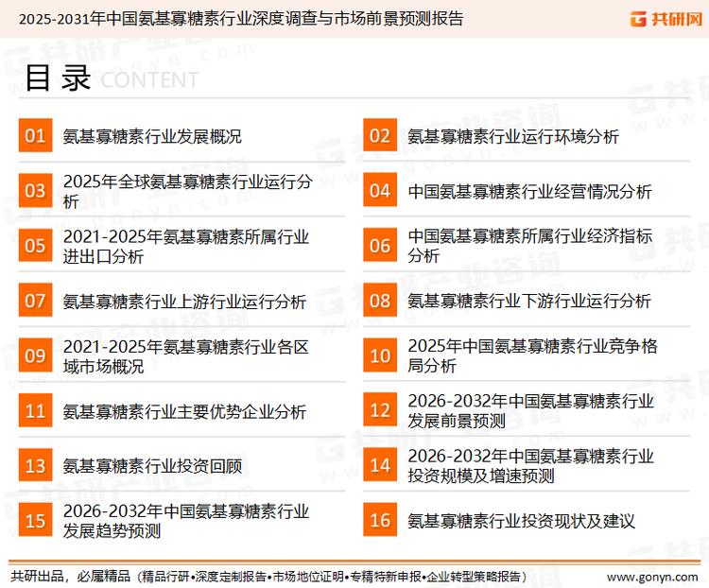Select 2026-2032年中国氨基寡糖素行业发展趋势预测 title
This screenshot has width=709, height=588.
[186, 521]
